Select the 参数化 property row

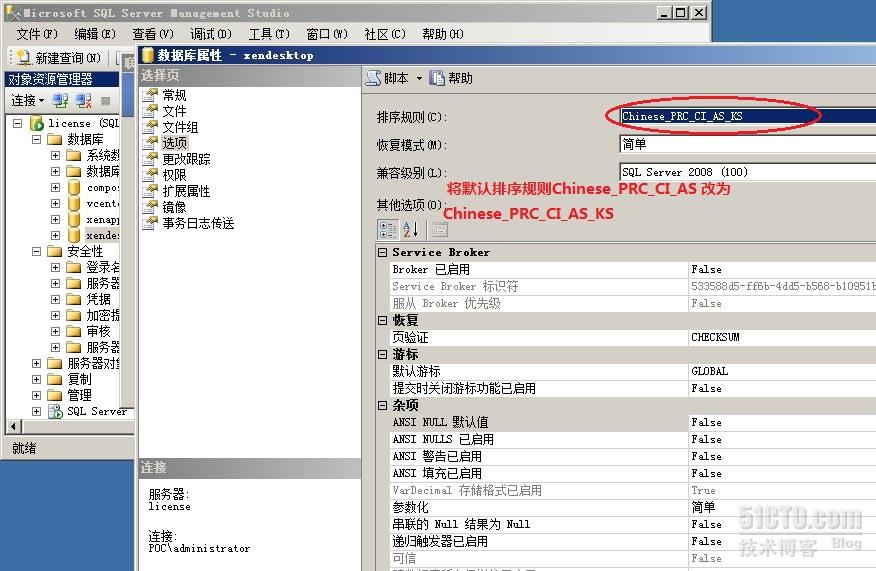pyautogui.click(x=632, y=507)
